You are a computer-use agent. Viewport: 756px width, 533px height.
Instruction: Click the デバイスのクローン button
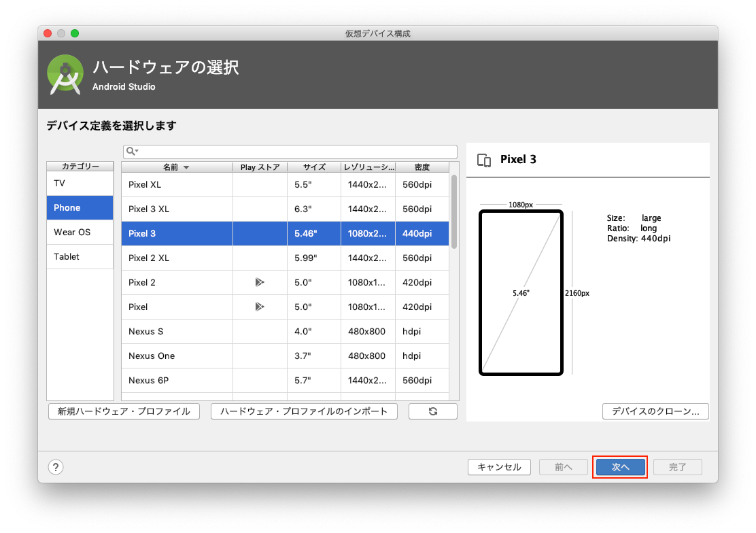[x=655, y=411]
